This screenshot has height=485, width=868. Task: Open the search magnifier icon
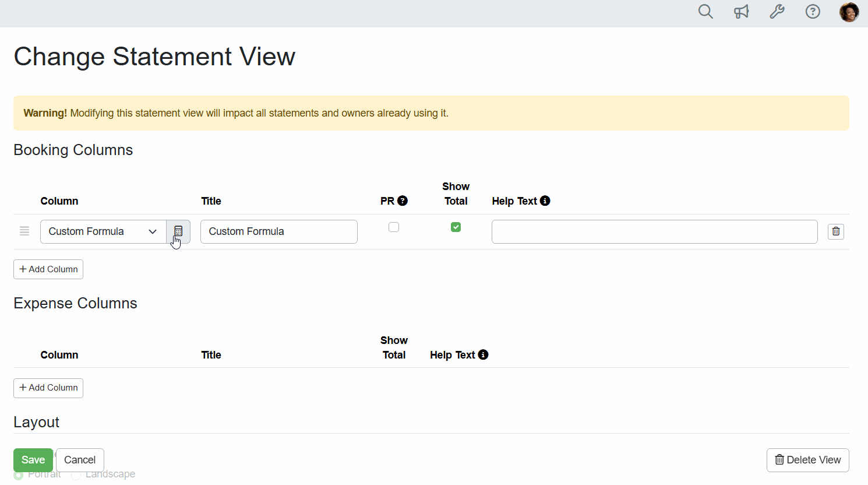pos(705,12)
